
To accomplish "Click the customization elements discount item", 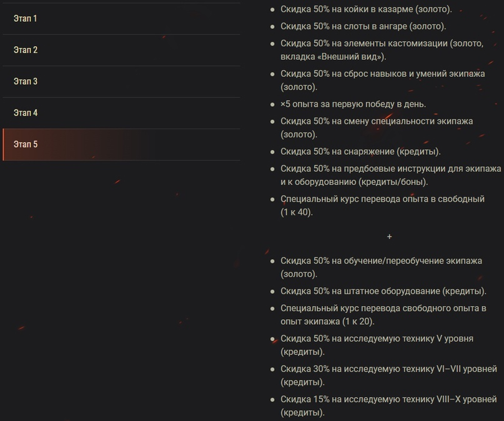I will point(382,49).
